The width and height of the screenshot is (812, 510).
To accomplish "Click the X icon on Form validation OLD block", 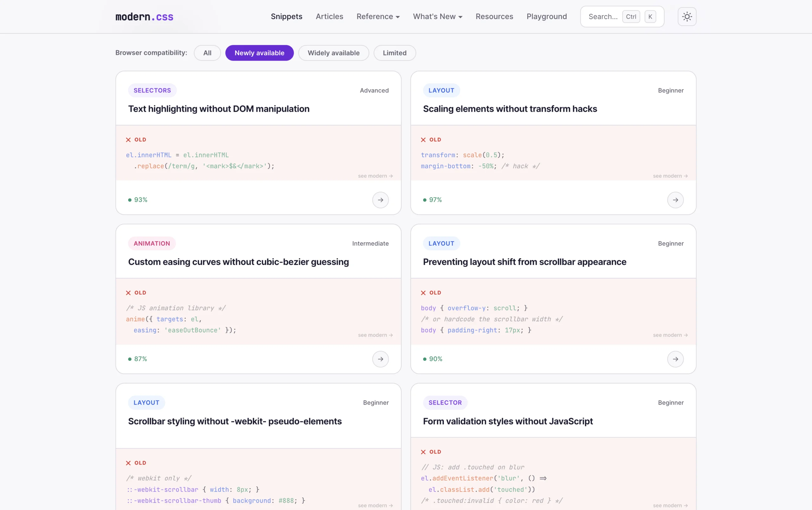I will [x=423, y=452].
